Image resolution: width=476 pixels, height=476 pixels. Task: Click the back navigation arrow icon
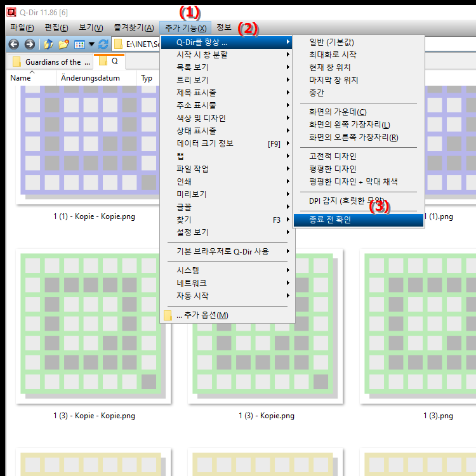[x=14, y=44]
